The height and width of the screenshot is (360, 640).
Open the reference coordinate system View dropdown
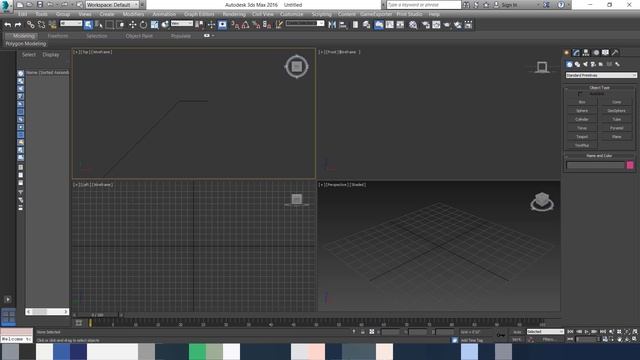pos(182,24)
